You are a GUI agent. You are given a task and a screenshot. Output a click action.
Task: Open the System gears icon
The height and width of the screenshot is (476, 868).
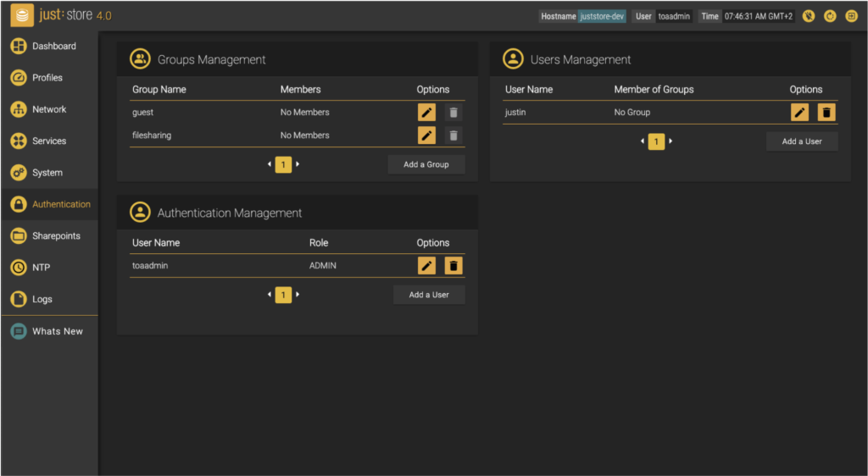[19, 173]
